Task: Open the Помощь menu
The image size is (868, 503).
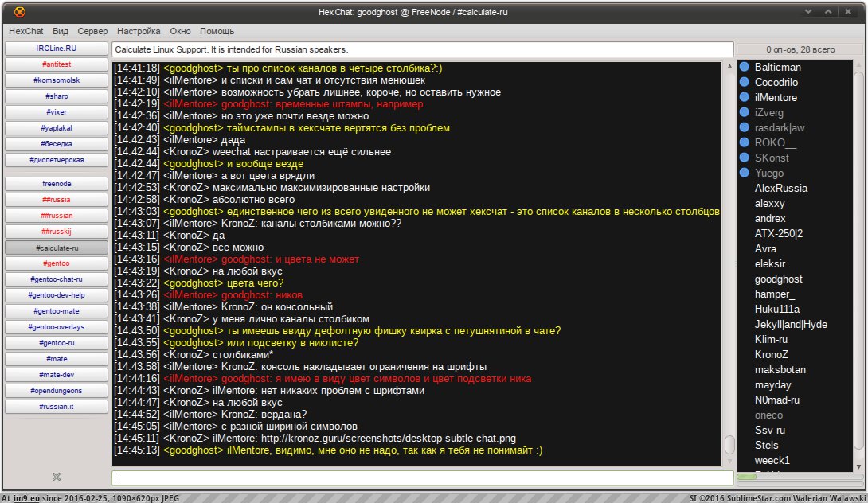Action: tap(217, 32)
